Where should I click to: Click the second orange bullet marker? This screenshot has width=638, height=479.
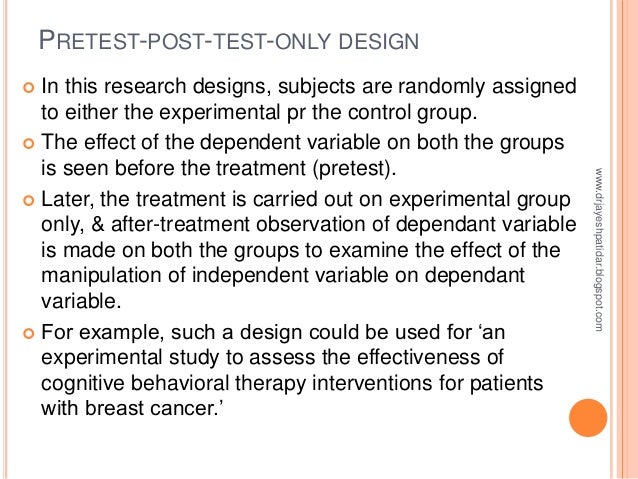tap(28, 144)
